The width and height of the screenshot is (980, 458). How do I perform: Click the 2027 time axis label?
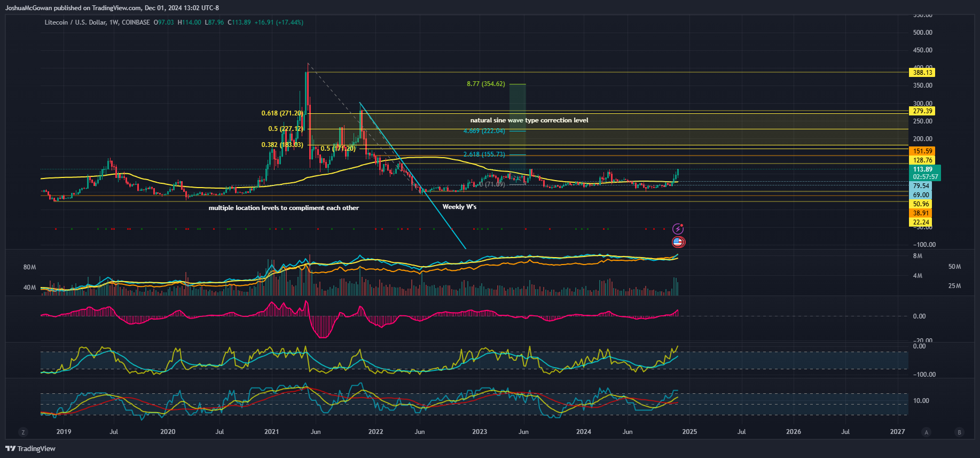[898, 432]
